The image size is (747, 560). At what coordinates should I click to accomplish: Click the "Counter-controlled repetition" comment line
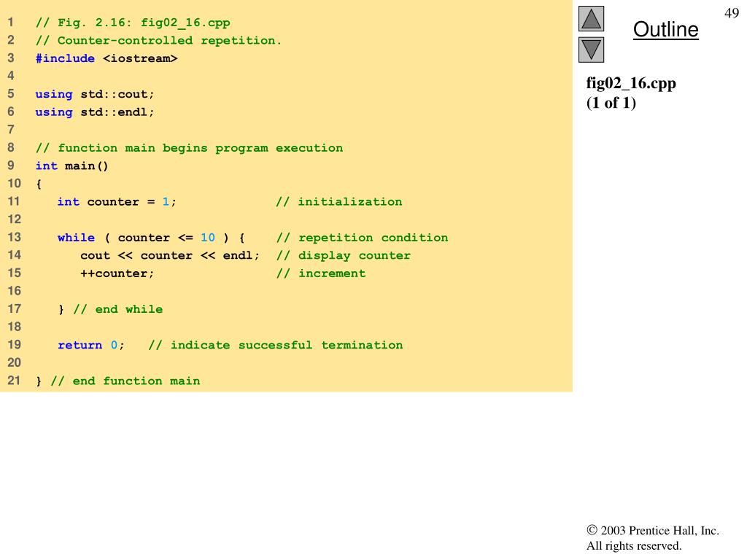click(158, 41)
